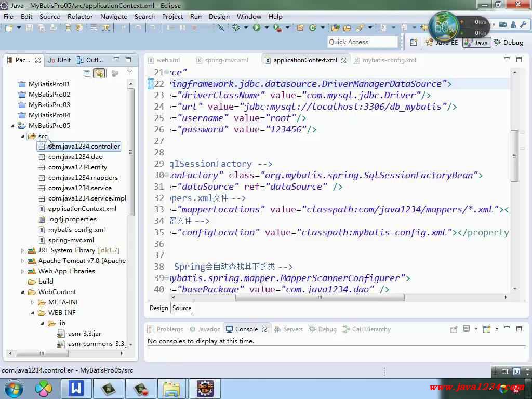Expand the META-INF folder node
Viewport: 532px width, 399px height.
pos(32,303)
